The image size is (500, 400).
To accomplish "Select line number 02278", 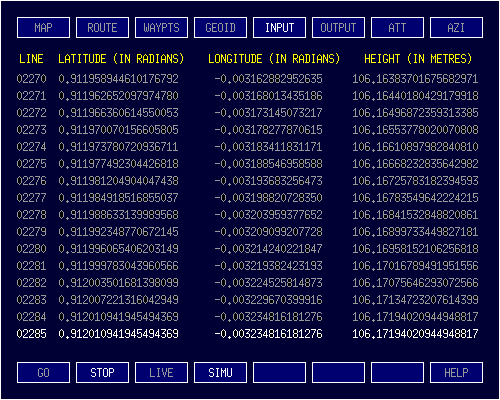I will 31,215.
